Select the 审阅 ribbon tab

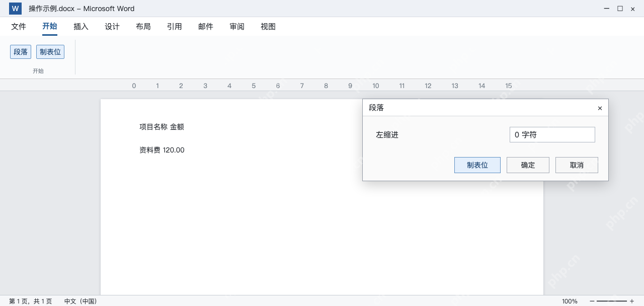click(237, 27)
